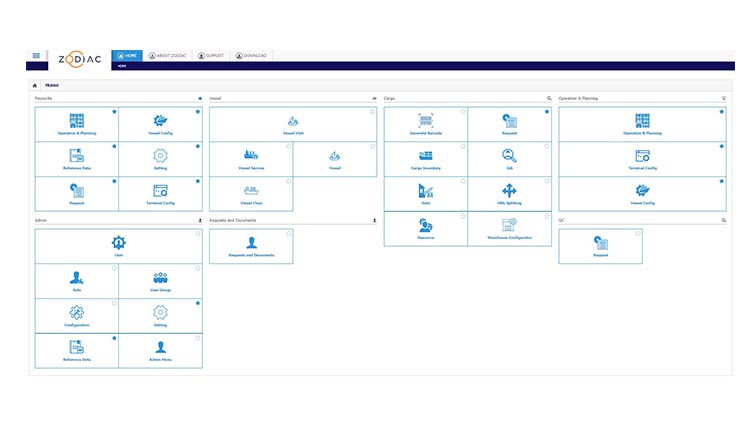Collapse the Favourite section via header icon
The height and width of the screenshot is (425, 756).
pyautogui.click(x=199, y=99)
